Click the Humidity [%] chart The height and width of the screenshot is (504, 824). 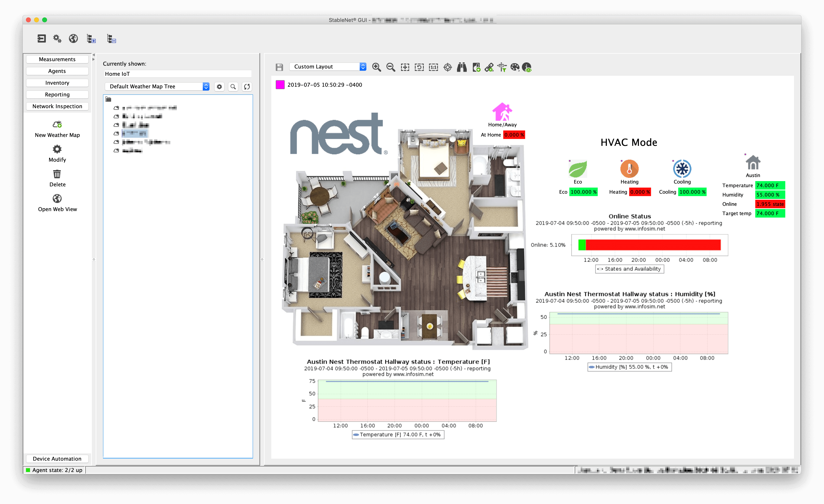pos(639,333)
